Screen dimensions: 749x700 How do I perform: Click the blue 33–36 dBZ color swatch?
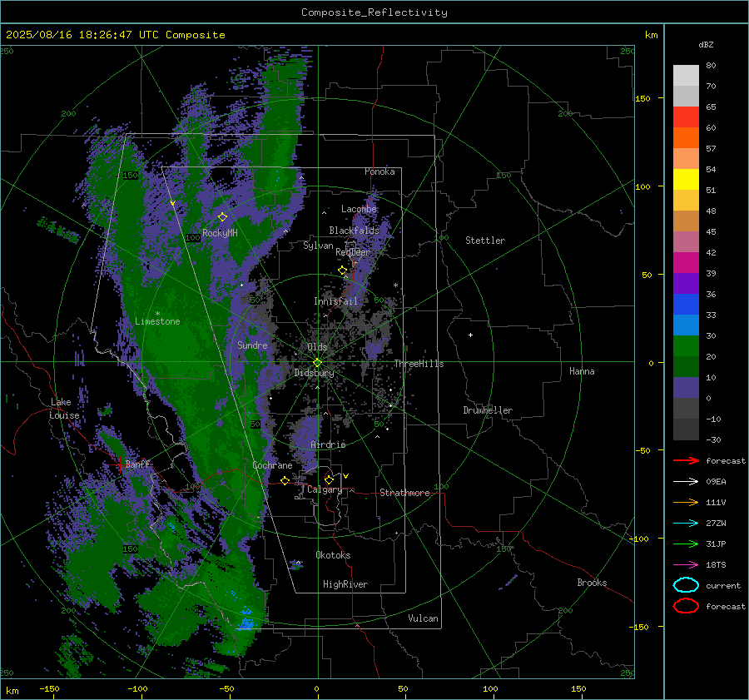pyautogui.click(x=686, y=305)
